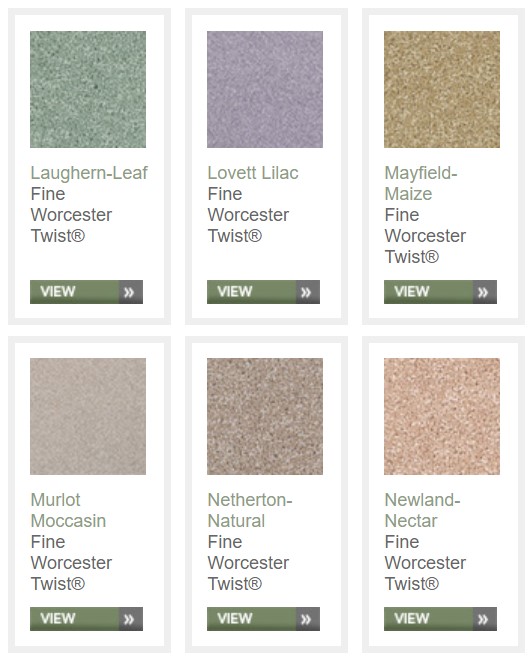Follow the Laughern-Leaf title link
The image size is (531, 663).
coord(89,173)
